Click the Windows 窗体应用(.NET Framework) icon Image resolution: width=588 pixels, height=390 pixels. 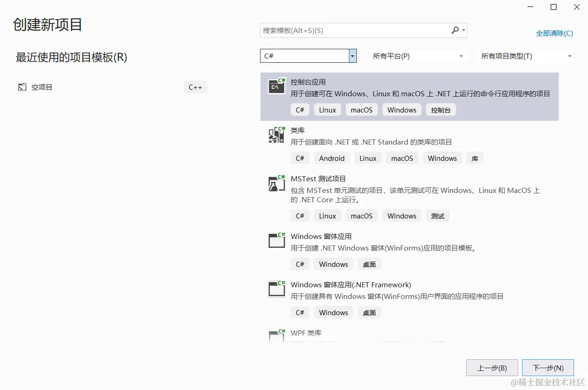point(276,289)
